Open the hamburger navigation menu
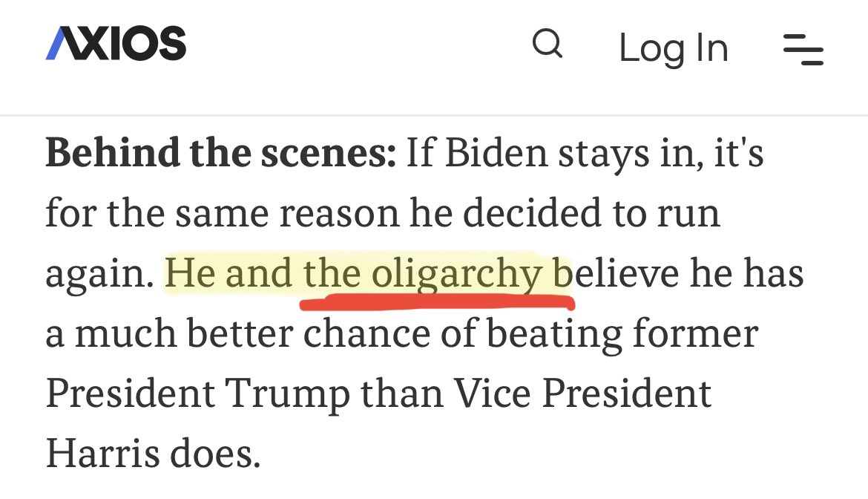868x499 pixels. [x=803, y=50]
